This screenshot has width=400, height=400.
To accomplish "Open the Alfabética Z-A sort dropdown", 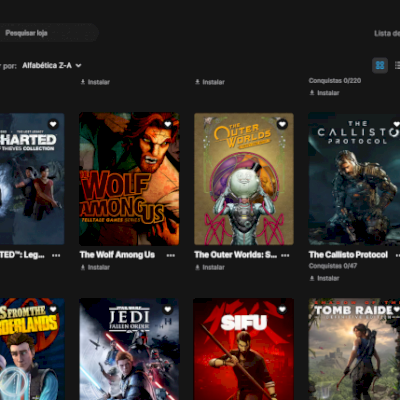I will point(52,65).
